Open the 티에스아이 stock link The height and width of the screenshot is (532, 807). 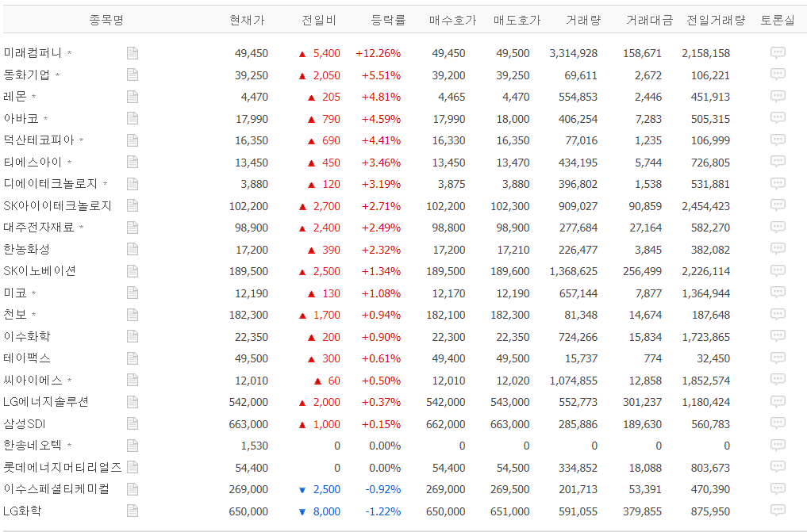[x=33, y=163]
